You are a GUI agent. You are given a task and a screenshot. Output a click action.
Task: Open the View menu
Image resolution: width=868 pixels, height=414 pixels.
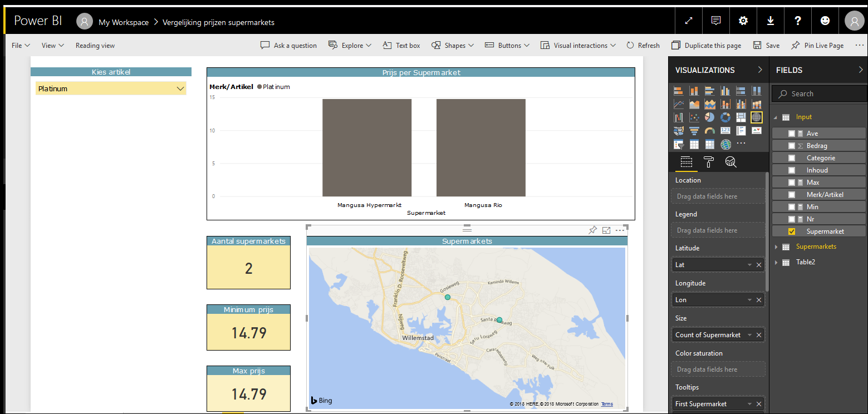[53, 46]
